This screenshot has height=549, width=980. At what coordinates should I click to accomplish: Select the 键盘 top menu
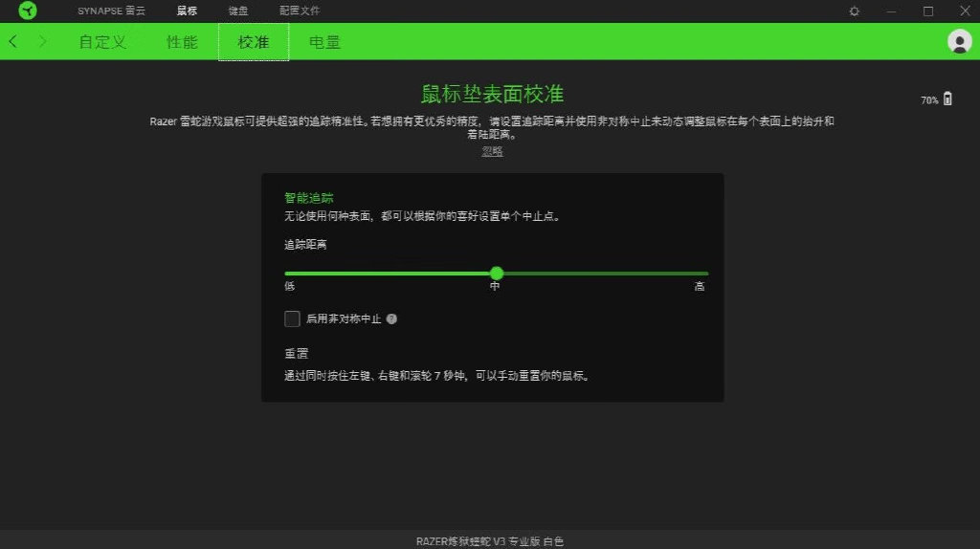(x=238, y=11)
